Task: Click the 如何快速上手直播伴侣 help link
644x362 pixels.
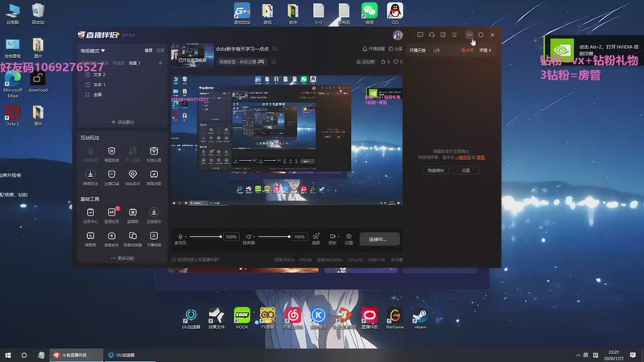Action: [196, 259]
